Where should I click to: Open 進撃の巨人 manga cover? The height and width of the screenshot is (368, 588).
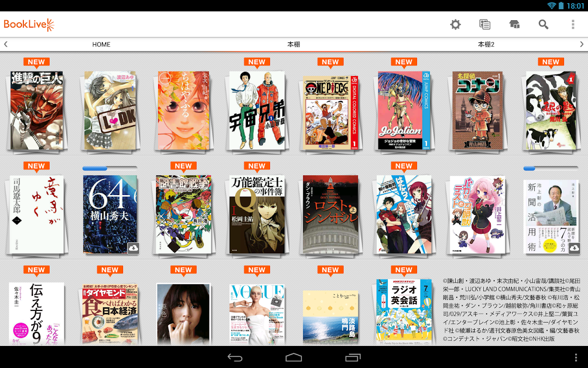(37, 110)
